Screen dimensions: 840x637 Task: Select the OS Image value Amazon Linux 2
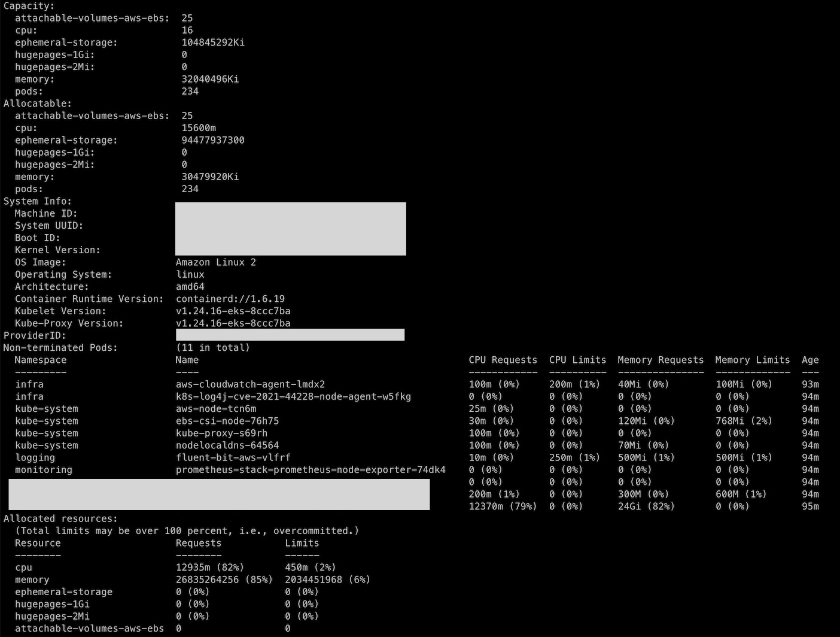pos(215,262)
